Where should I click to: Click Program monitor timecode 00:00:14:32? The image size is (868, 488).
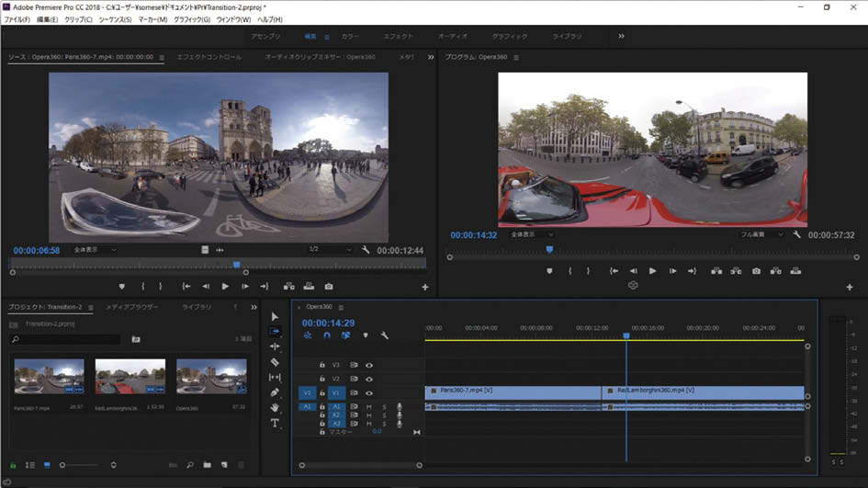click(473, 235)
